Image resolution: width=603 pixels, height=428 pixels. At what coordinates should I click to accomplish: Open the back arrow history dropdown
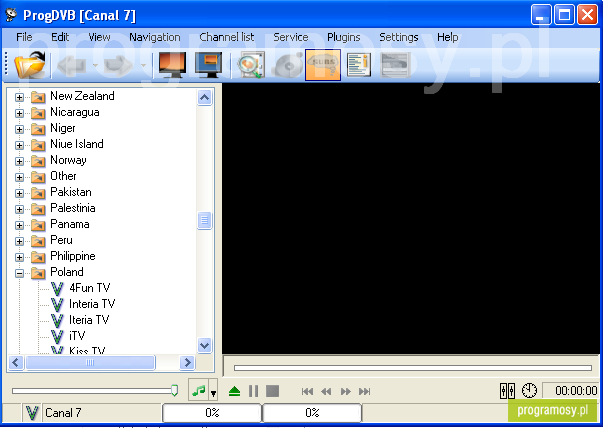pos(95,65)
